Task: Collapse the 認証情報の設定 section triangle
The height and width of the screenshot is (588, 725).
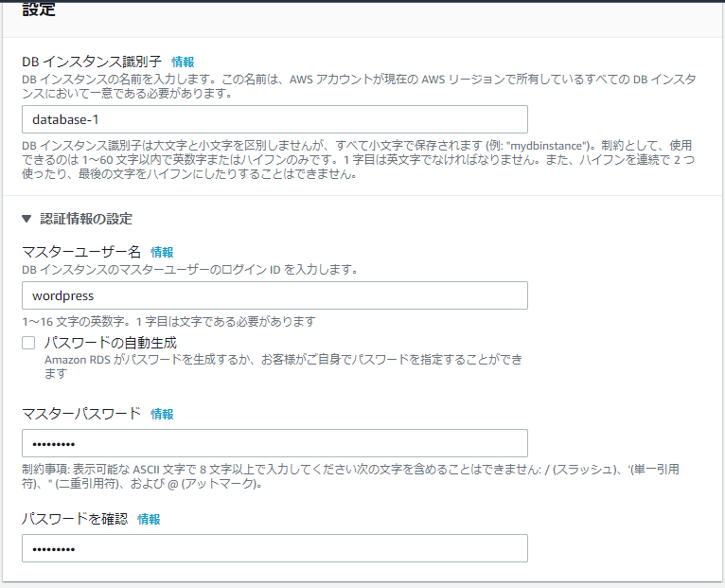Action: [27, 219]
